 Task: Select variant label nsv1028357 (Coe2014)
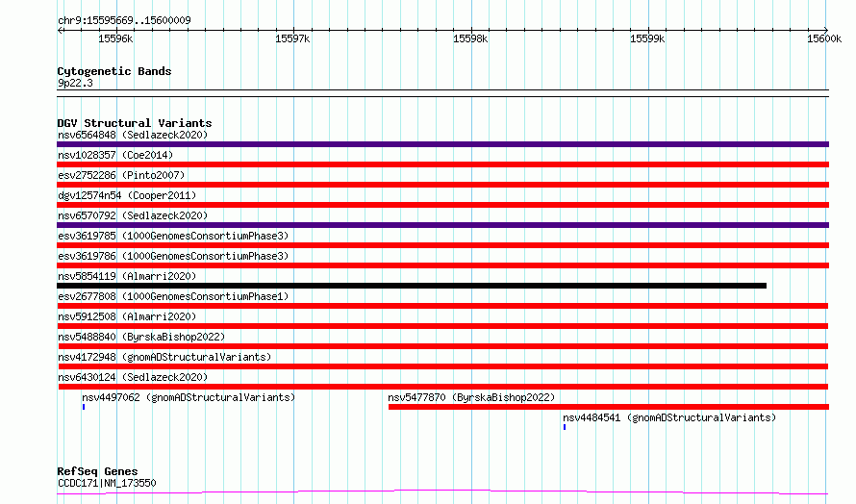[x=115, y=155]
